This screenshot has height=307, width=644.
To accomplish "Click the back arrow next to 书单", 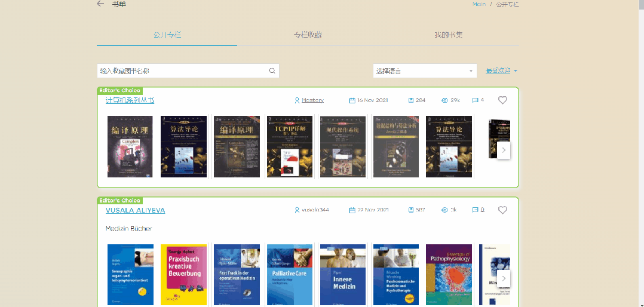I will click(x=100, y=4).
